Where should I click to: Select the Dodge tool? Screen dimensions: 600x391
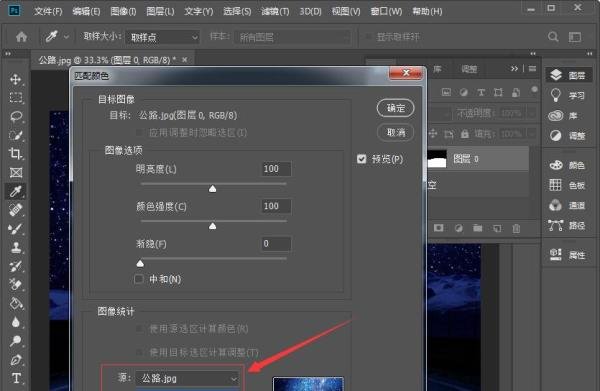16,340
